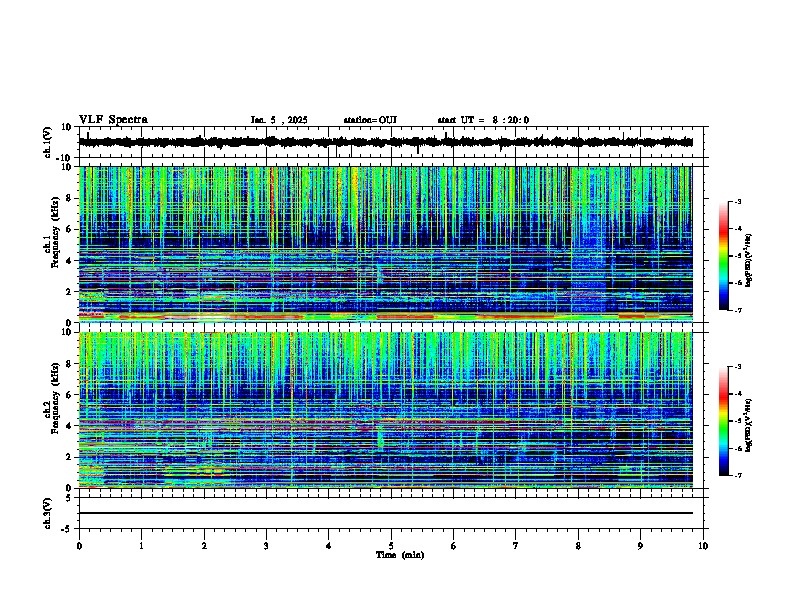Click time-axis tick label "2" at bottom
Image resolution: width=792 pixels, height=612 pixels.
[x=204, y=546]
